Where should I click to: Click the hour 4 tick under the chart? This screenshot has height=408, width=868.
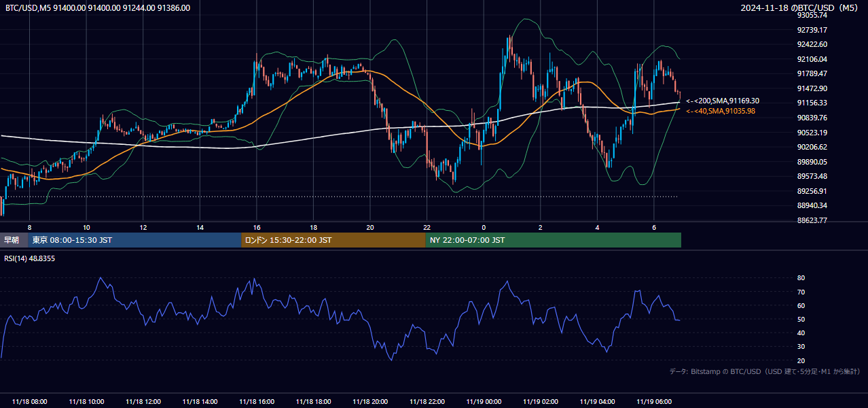[597, 227]
